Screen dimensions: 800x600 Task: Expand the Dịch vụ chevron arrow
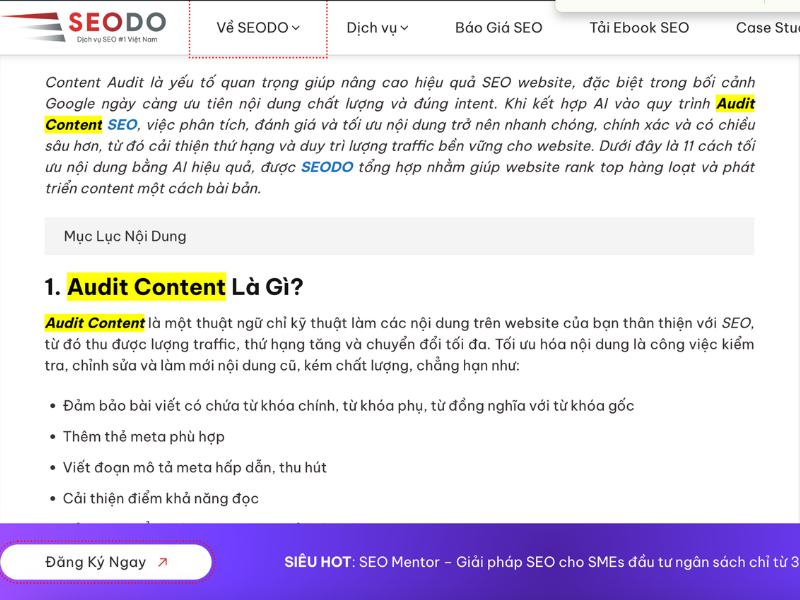(x=405, y=28)
